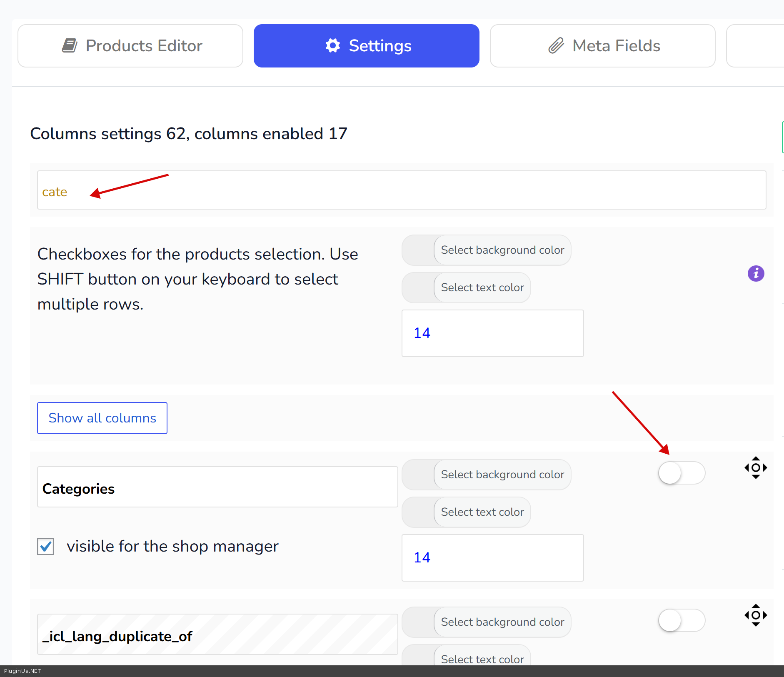
Task: Click the move handle for Categories row
Action: click(756, 468)
